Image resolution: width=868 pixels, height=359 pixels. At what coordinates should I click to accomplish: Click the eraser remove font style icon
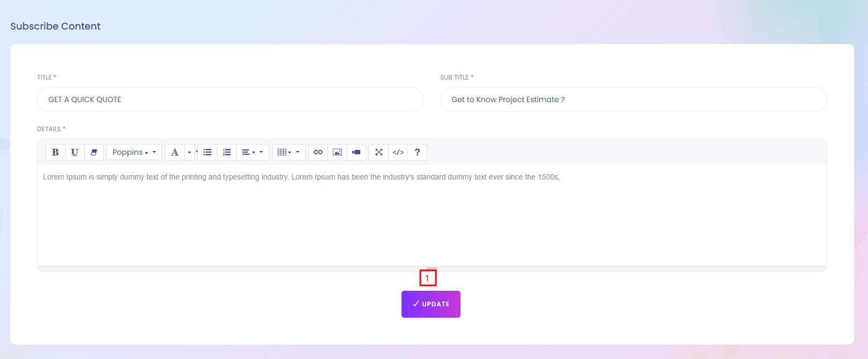point(94,153)
